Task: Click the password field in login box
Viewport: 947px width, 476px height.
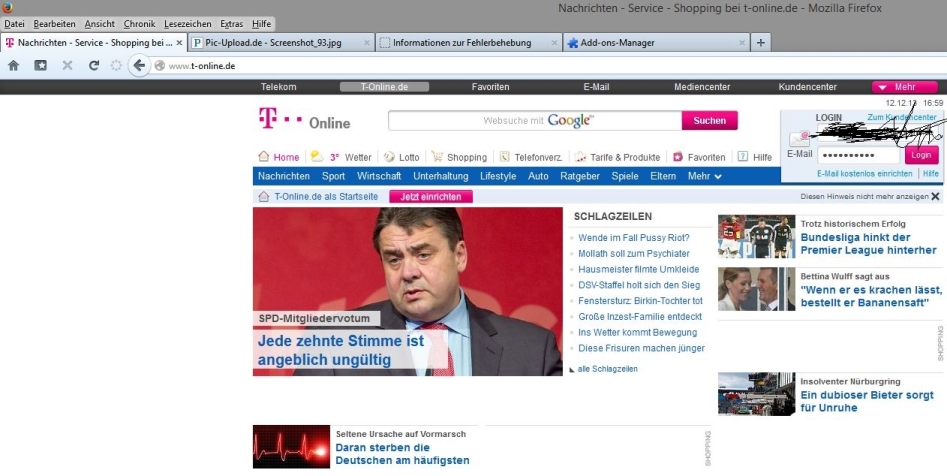Action: pyautogui.click(x=858, y=155)
